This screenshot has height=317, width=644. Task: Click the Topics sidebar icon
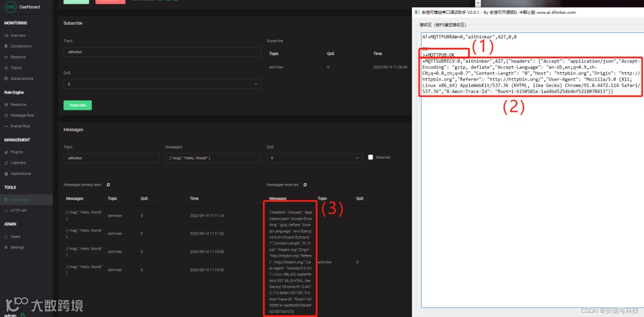click(6, 68)
